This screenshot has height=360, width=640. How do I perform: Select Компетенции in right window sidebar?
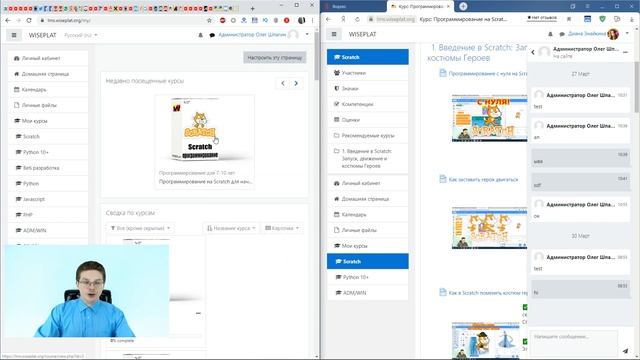tap(367, 104)
